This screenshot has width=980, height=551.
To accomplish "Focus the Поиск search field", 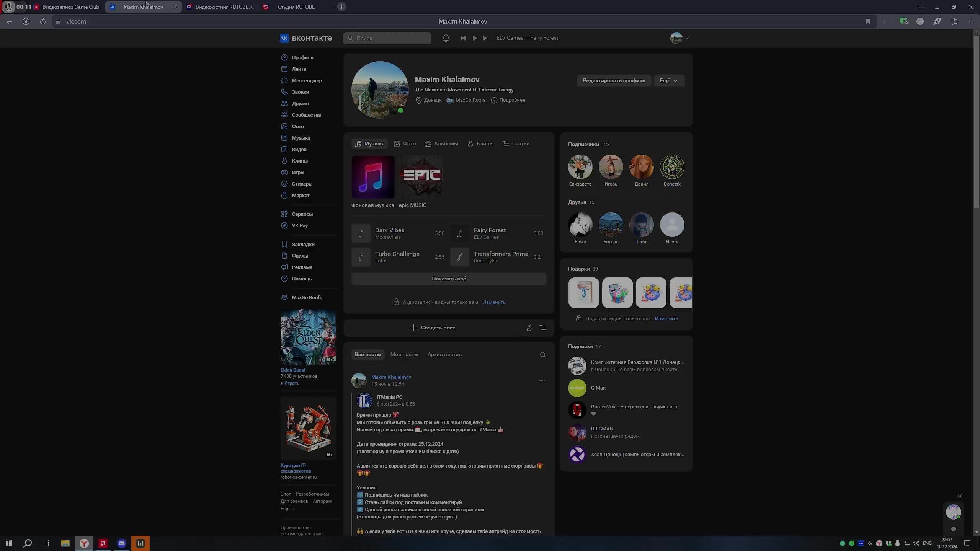I will coord(387,38).
